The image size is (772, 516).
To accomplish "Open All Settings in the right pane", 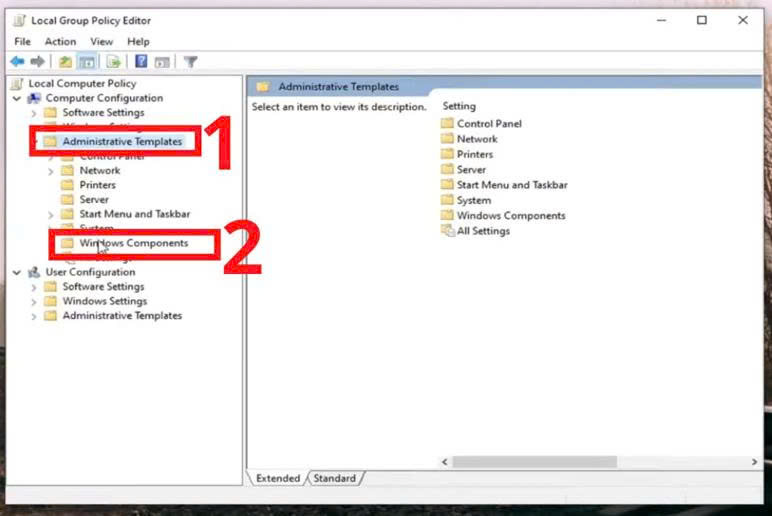I will point(483,231).
